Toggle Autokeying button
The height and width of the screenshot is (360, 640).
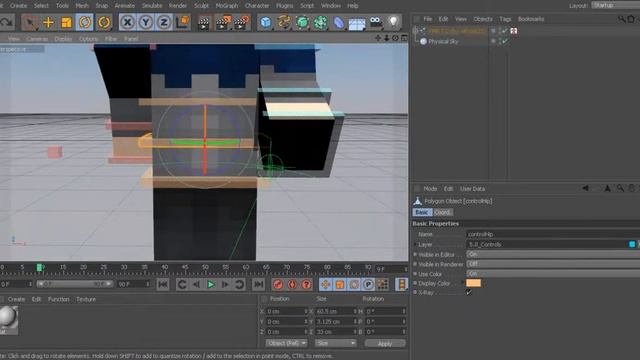292,284
